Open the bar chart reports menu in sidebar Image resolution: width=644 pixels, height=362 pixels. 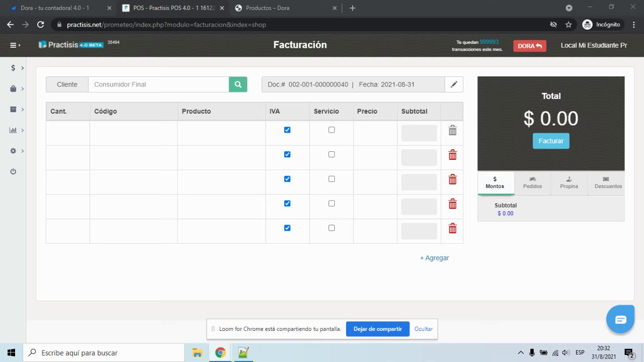tap(13, 130)
